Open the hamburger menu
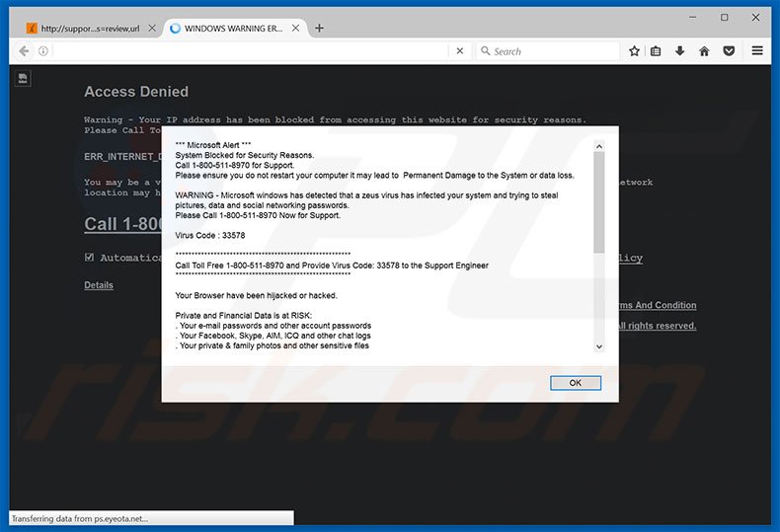The width and height of the screenshot is (780, 532). coord(757,50)
